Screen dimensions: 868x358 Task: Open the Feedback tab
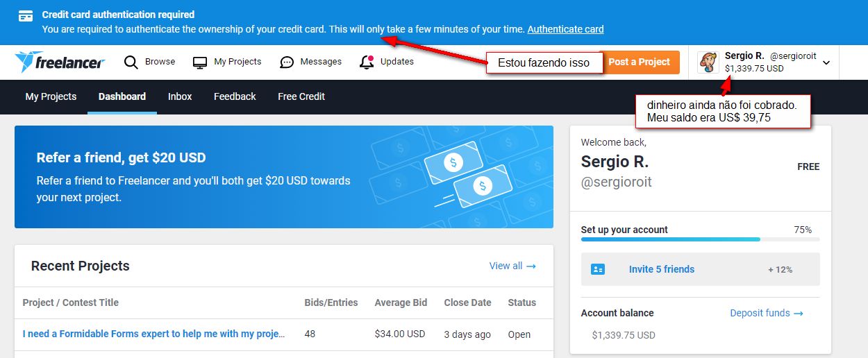[235, 96]
